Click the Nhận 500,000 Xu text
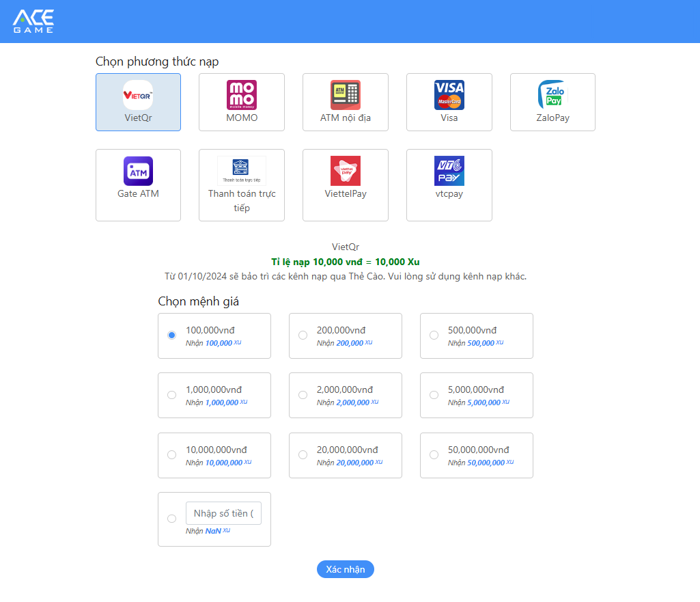The image size is (700, 602). click(476, 343)
